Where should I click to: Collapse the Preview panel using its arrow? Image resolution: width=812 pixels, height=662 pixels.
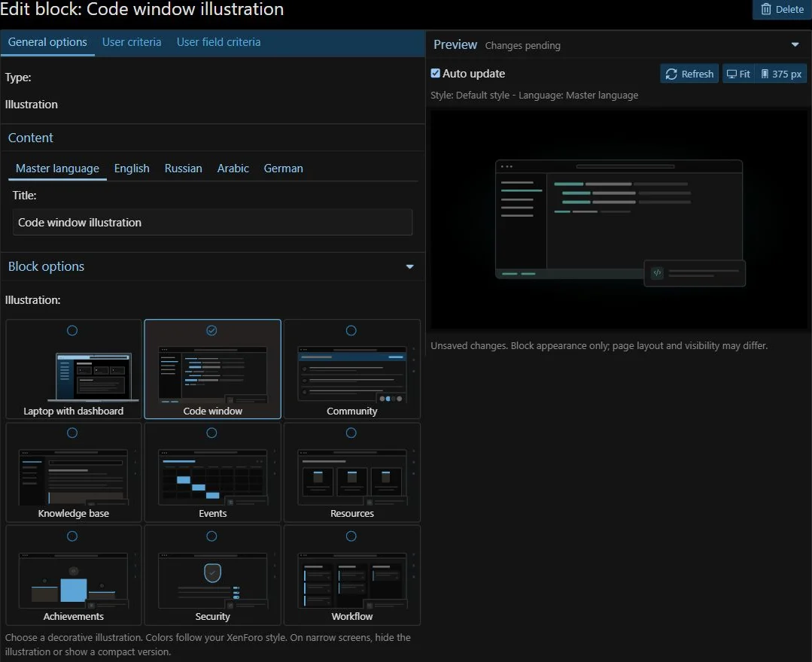coord(795,45)
